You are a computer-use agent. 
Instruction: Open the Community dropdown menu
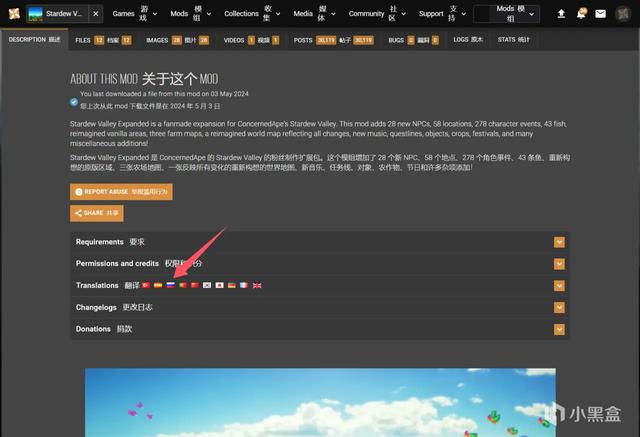coord(377,13)
